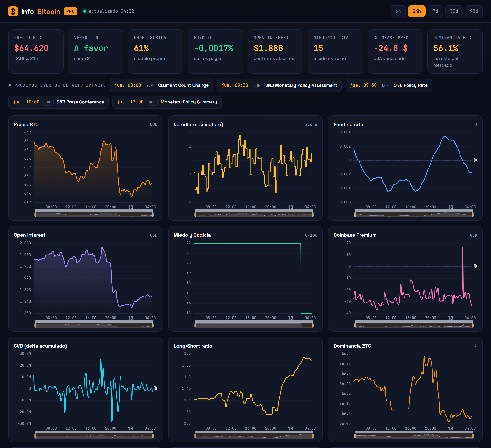Grab right zoom handle of Dominancia BTC chart
Screen dimensions: 491x448
coord(472,436)
